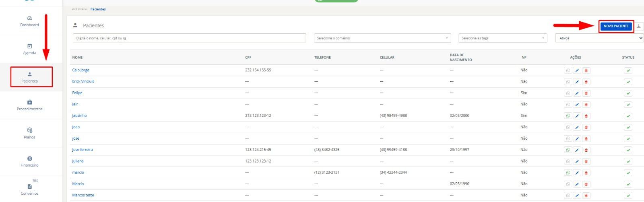
Task: Click the Pacientes breadcrumb link
Action: click(x=98, y=9)
